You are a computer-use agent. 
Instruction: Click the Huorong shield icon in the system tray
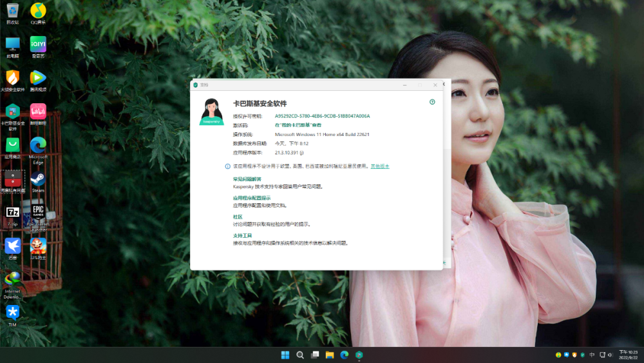(x=574, y=355)
